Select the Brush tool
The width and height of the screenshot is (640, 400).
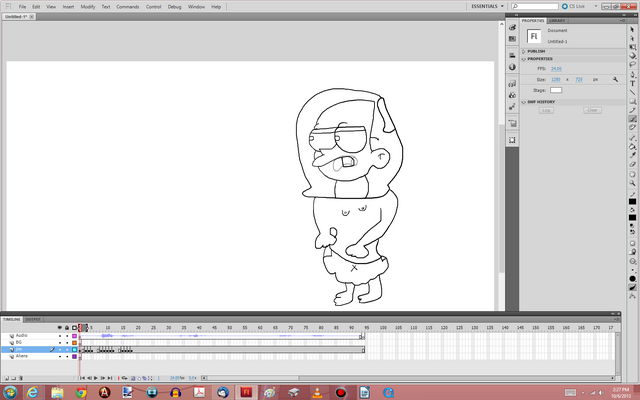pyautogui.click(x=633, y=119)
